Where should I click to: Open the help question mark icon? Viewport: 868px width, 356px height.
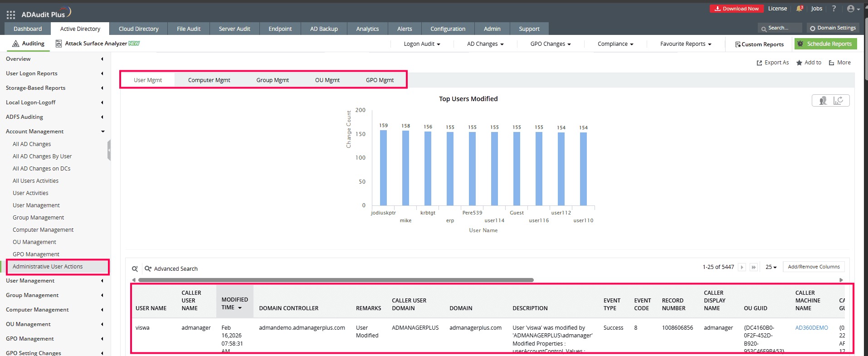pos(834,9)
